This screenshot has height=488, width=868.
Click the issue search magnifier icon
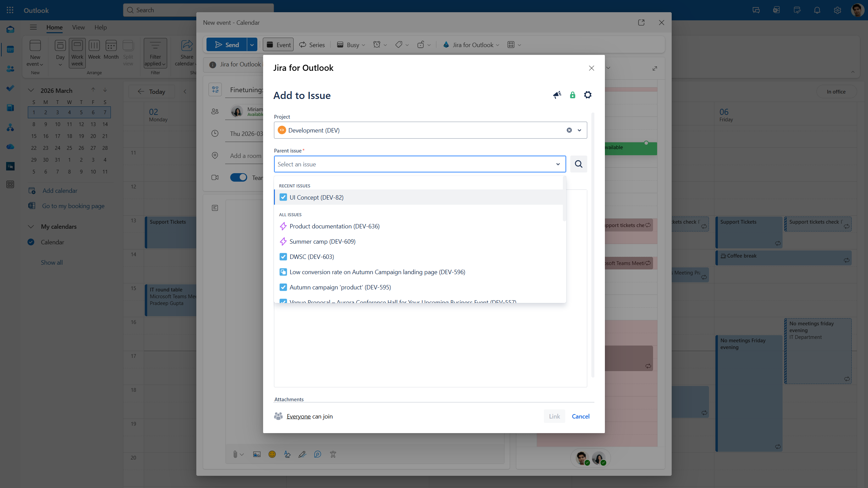pos(578,164)
